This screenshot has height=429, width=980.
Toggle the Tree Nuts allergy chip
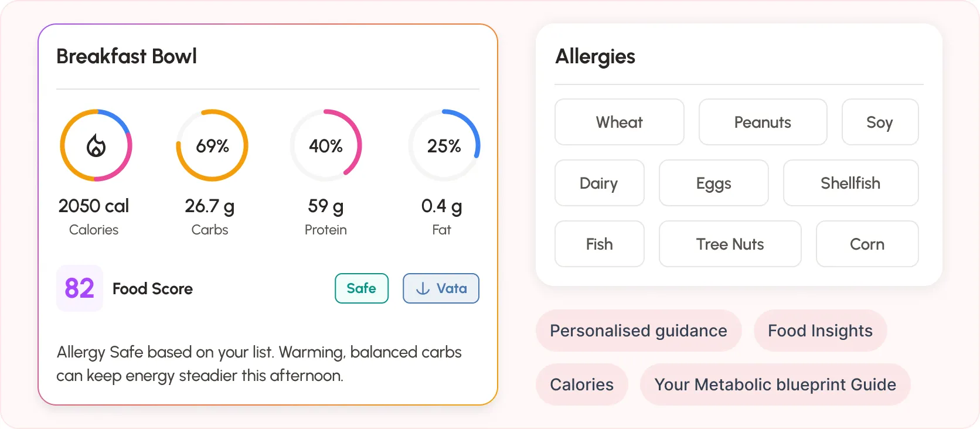[x=730, y=244]
